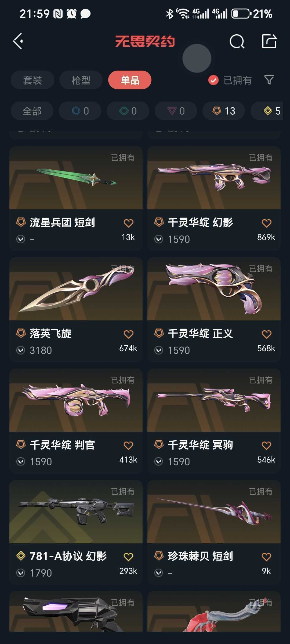
Task: Select the 单品 tab
Action: click(x=130, y=80)
